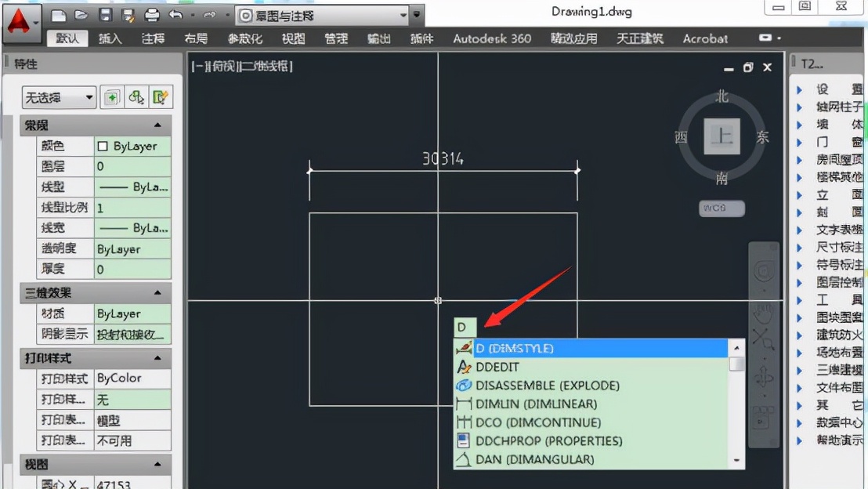Expand the 文件布图 tree item in side panel

click(x=799, y=388)
